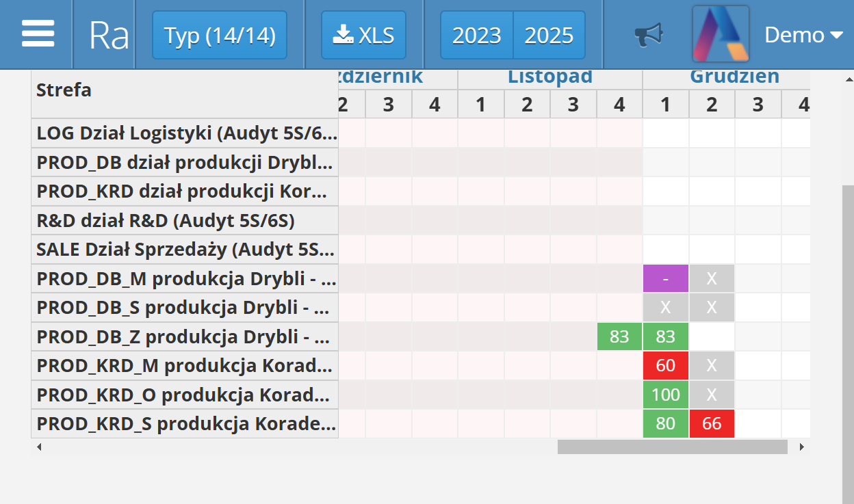
Task: Expand the Demo user dropdown
Action: (803, 34)
